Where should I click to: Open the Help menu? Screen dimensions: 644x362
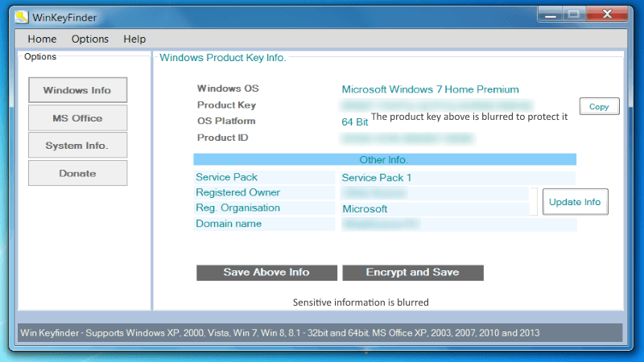(134, 39)
